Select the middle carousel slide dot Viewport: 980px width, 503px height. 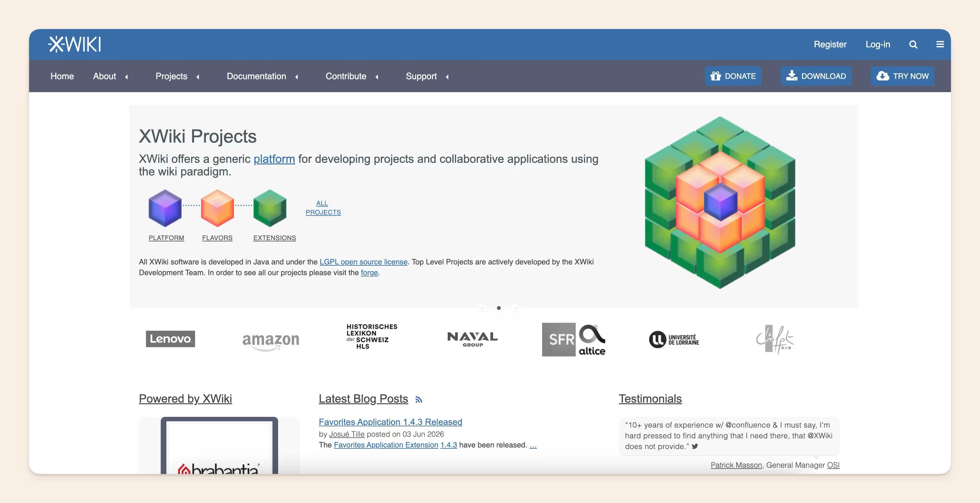499,308
